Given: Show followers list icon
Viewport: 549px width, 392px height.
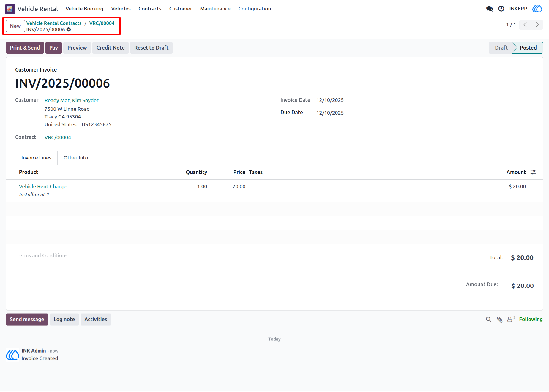Looking at the screenshot, I should [x=511, y=319].
